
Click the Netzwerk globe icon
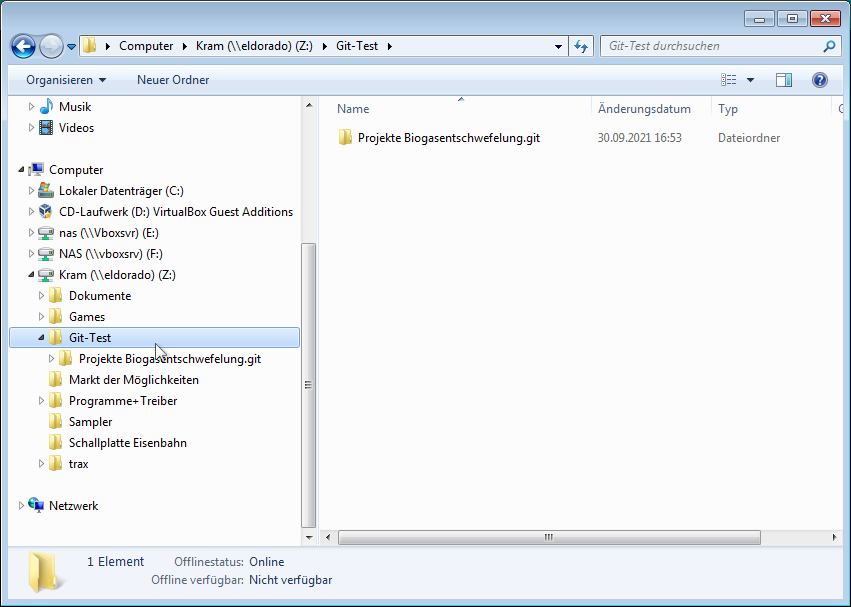[x=36, y=505]
